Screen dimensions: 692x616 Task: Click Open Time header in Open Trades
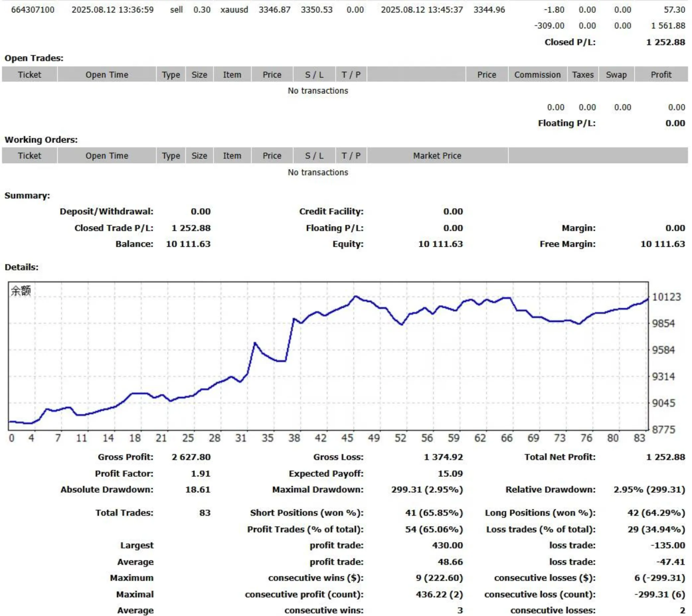[107, 75]
